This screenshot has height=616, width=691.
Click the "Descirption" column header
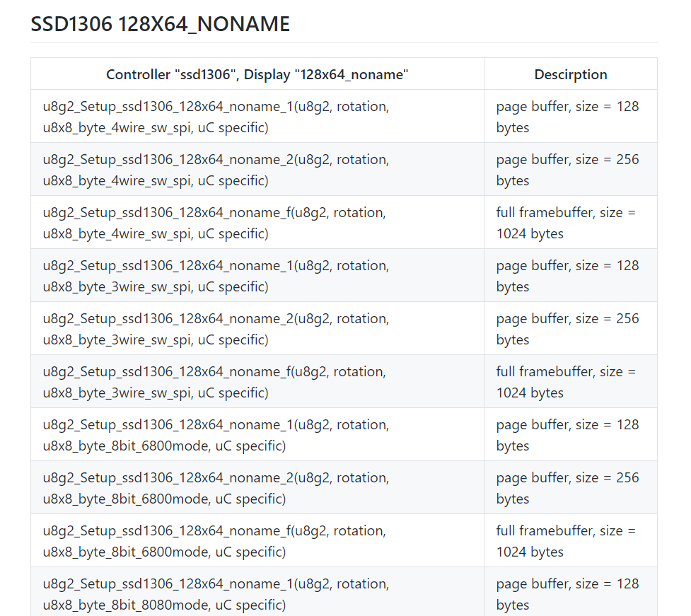coord(571,74)
